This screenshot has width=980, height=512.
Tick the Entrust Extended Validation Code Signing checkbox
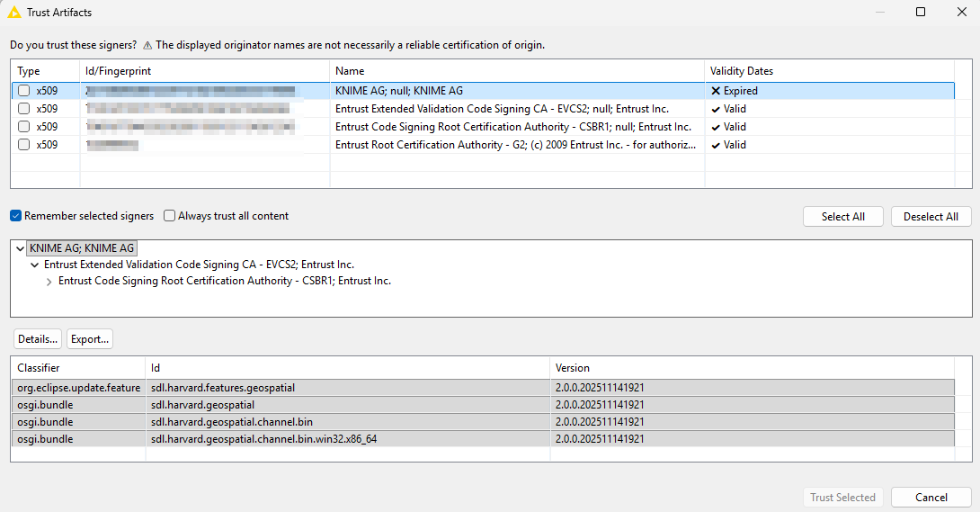coord(23,109)
